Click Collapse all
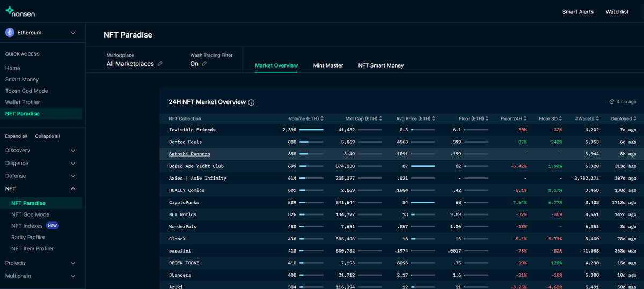644x289 pixels. tap(47, 136)
